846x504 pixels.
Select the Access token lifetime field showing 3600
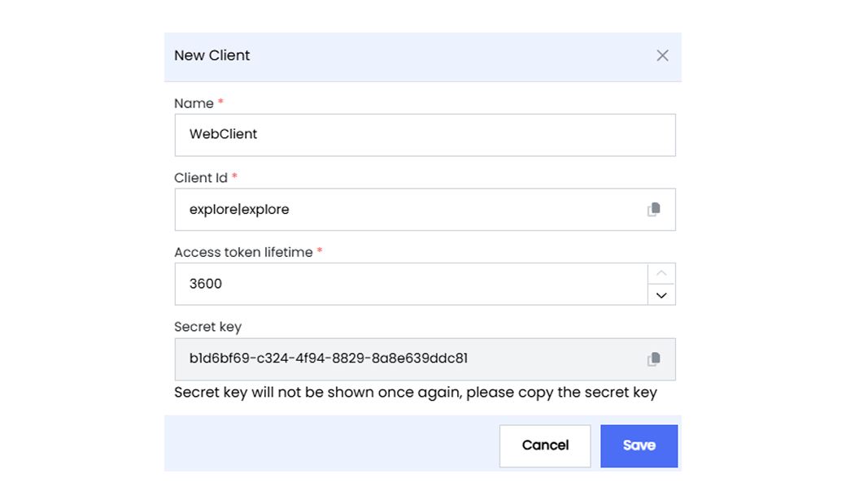click(411, 284)
